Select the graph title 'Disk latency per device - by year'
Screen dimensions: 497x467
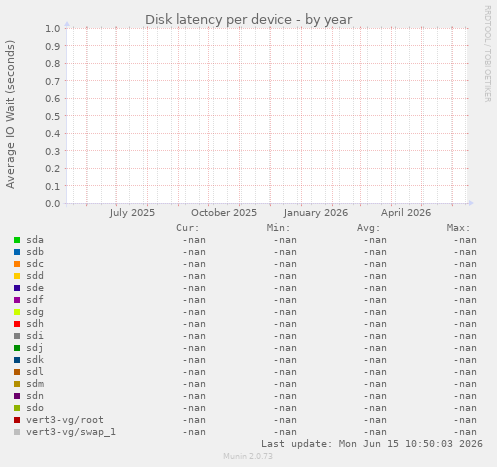pos(248,20)
